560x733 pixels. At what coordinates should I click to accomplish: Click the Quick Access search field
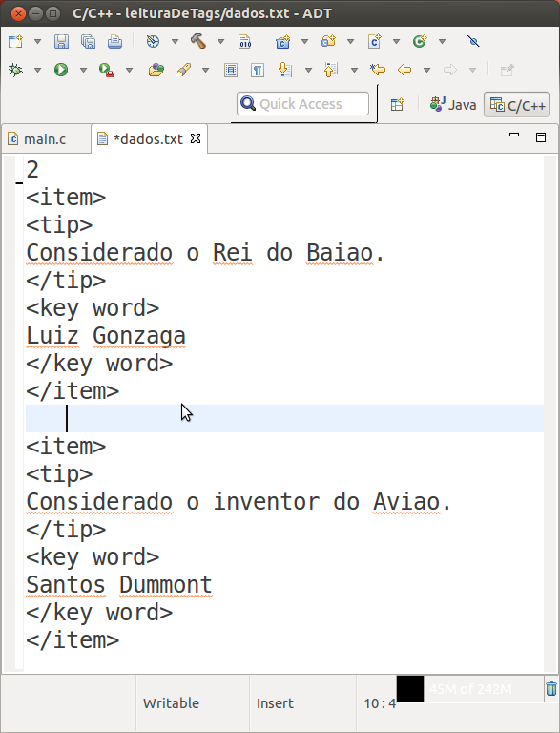(303, 104)
